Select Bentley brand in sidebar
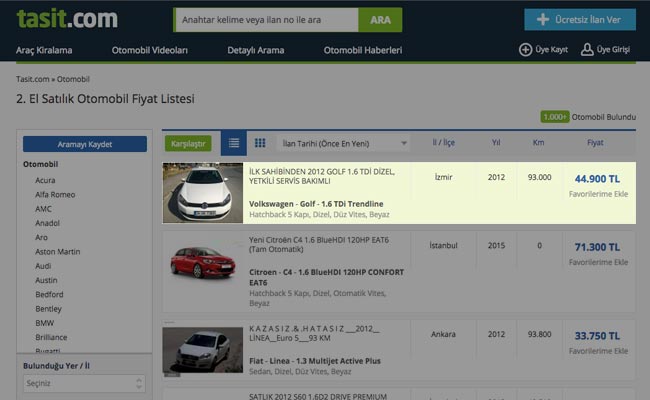 [49, 309]
